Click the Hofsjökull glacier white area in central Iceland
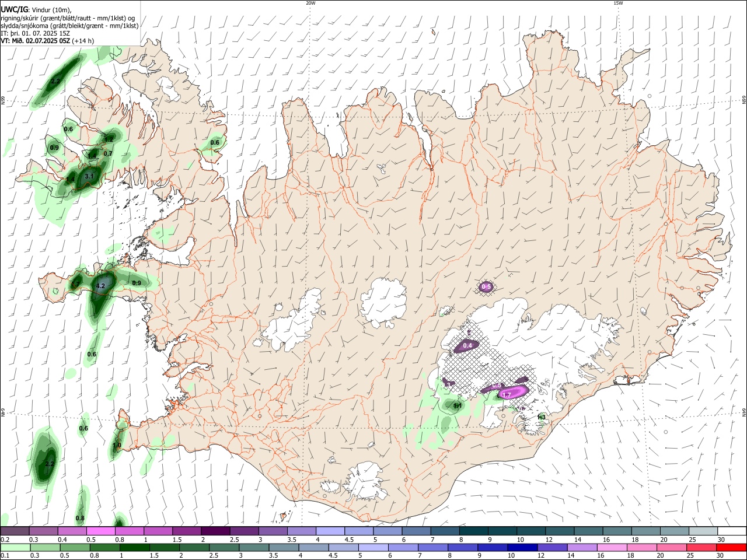Viewport: 747px width, 560px height. click(383, 302)
